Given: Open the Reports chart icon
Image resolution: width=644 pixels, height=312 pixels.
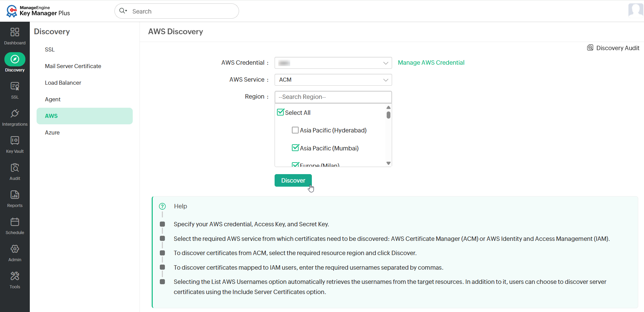Looking at the screenshot, I should coord(15,194).
